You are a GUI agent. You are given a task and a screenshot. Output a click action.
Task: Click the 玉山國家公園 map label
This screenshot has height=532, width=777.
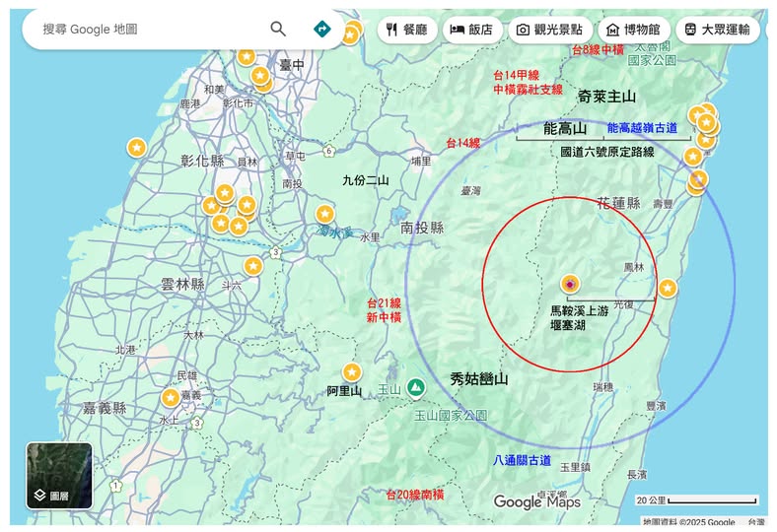[451, 416]
